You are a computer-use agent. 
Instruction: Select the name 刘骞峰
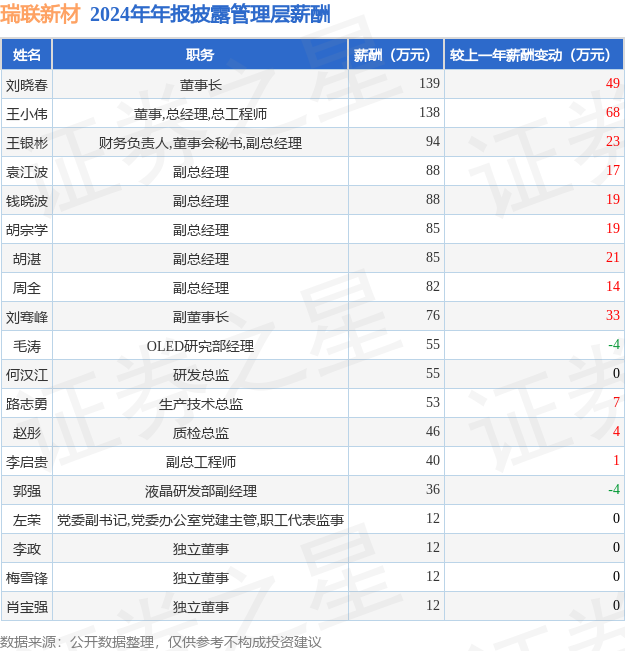27,317
